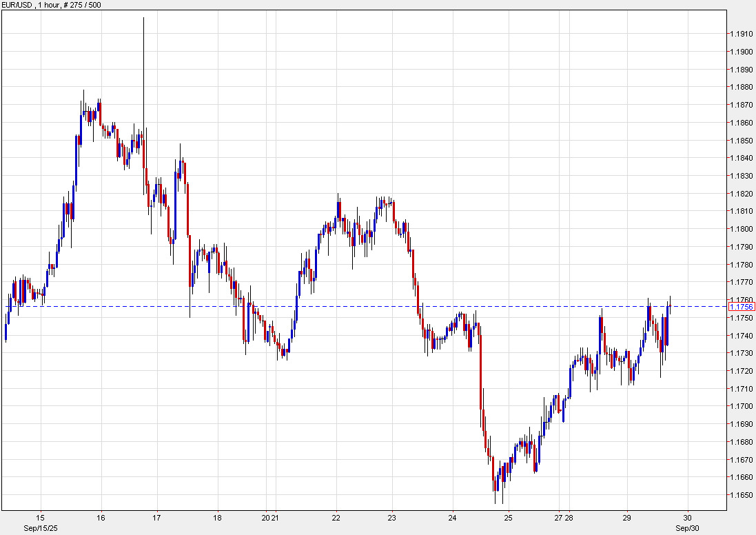Select day 18 on the time axis
The width and height of the screenshot is (756, 535).
[x=217, y=517]
